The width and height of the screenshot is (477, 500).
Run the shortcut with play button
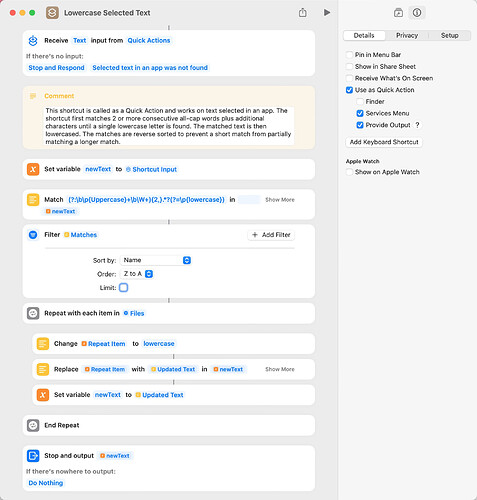click(327, 13)
